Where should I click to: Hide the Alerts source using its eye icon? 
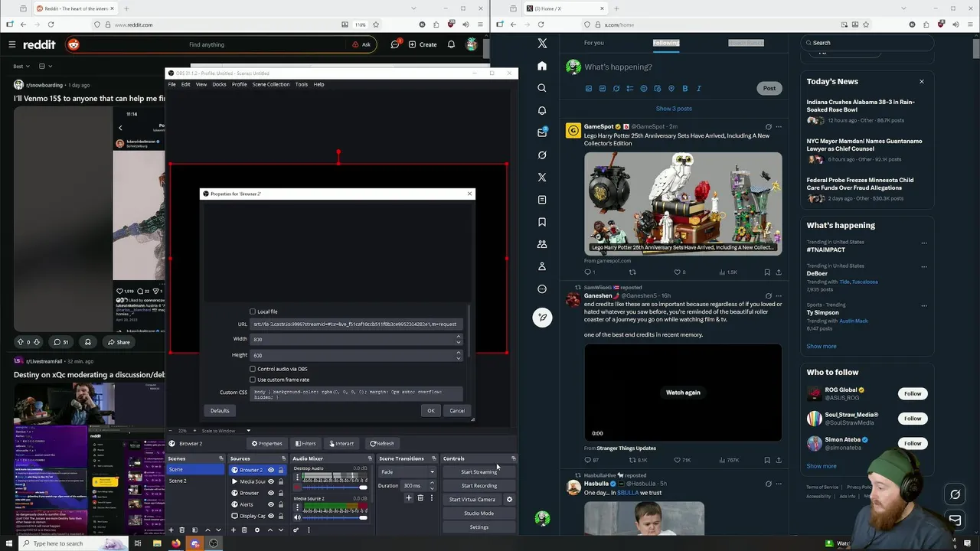pos(270,504)
